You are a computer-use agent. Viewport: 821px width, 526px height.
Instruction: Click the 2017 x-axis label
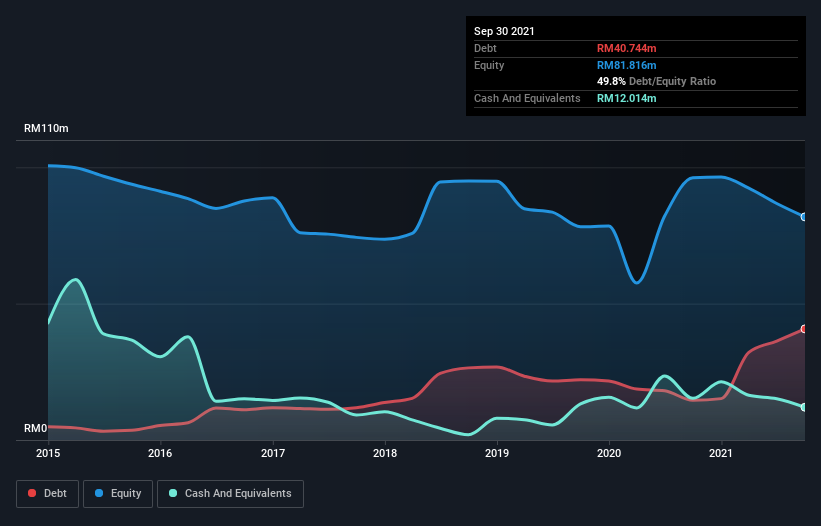273,453
